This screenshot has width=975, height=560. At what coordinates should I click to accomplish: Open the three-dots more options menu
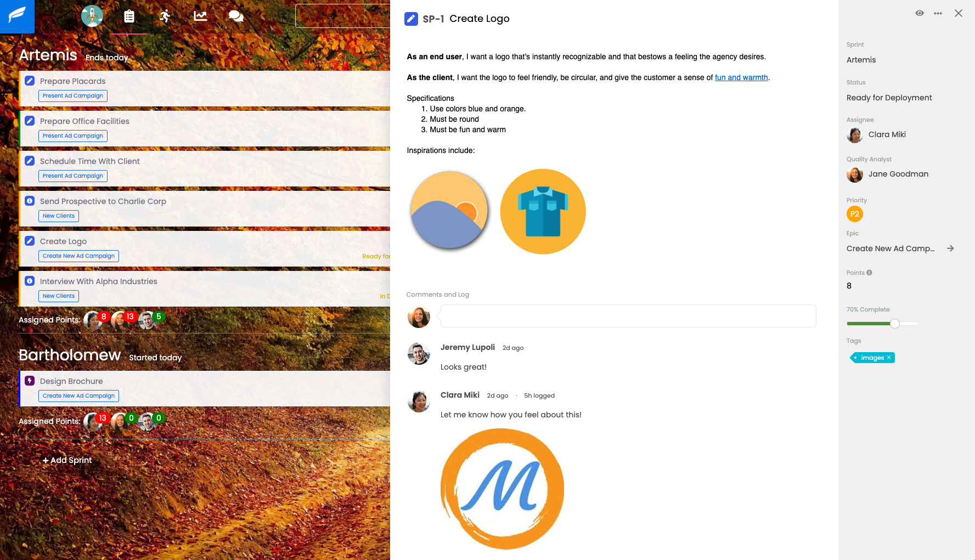(938, 13)
